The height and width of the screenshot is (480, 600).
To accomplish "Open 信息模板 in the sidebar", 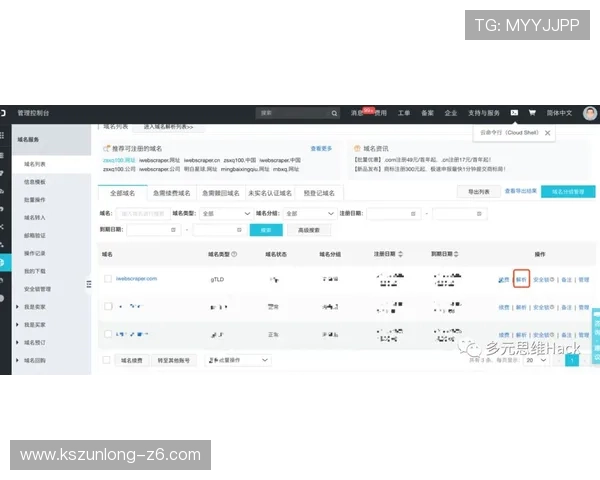I will pos(35,182).
